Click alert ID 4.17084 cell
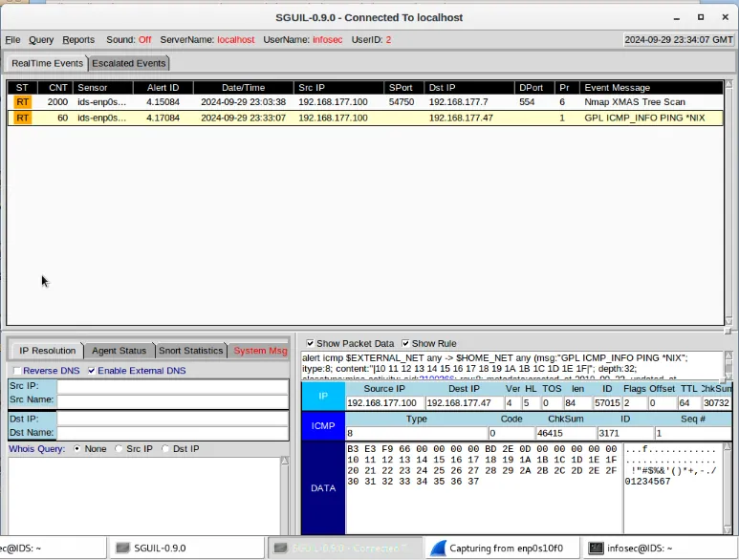This screenshot has width=739, height=560. [x=163, y=118]
